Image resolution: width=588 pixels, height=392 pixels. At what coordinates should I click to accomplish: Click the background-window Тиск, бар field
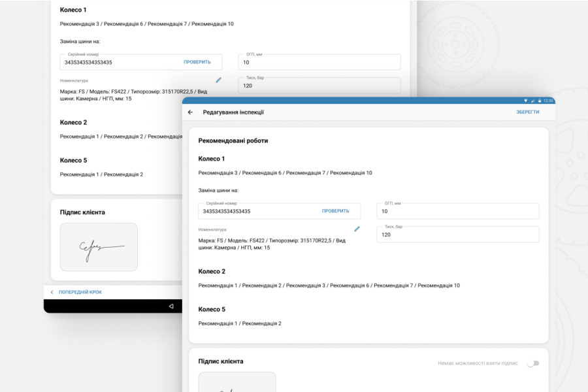(319, 86)
